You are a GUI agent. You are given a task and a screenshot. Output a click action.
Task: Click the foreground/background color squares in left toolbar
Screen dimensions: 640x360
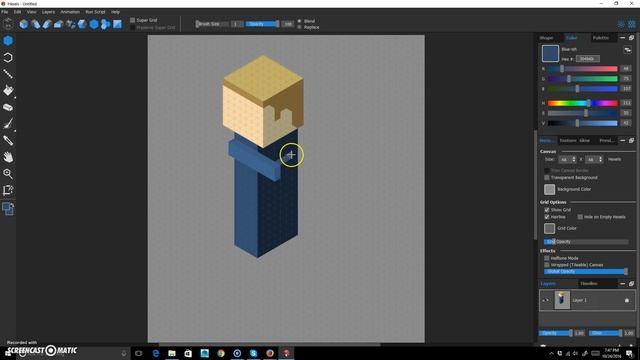(x=8, y=209)
